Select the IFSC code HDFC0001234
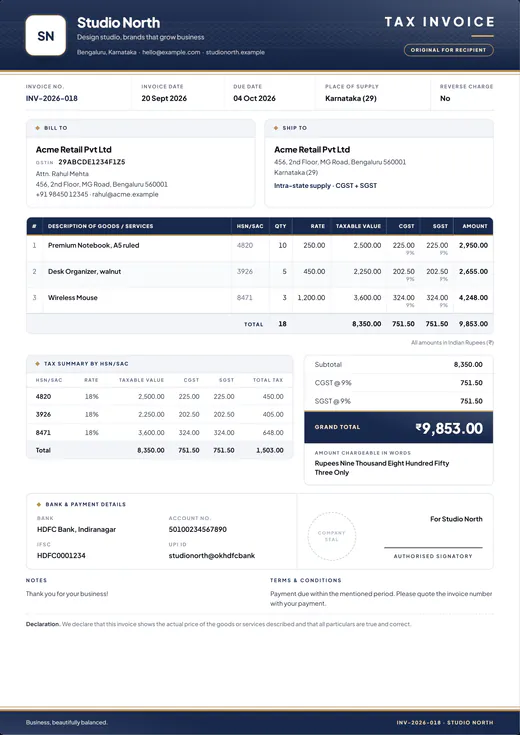520x735 pixels. click(x=61, y=556)
